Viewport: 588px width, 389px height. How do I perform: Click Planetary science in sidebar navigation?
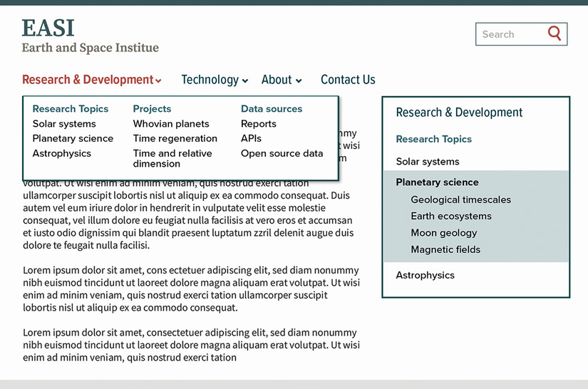(x=437, y=182)
